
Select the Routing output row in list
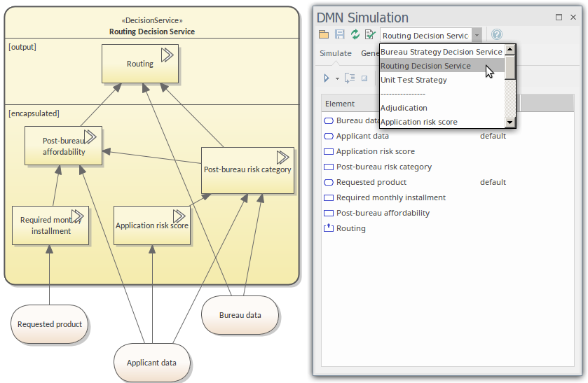click(x=350, y=228)
